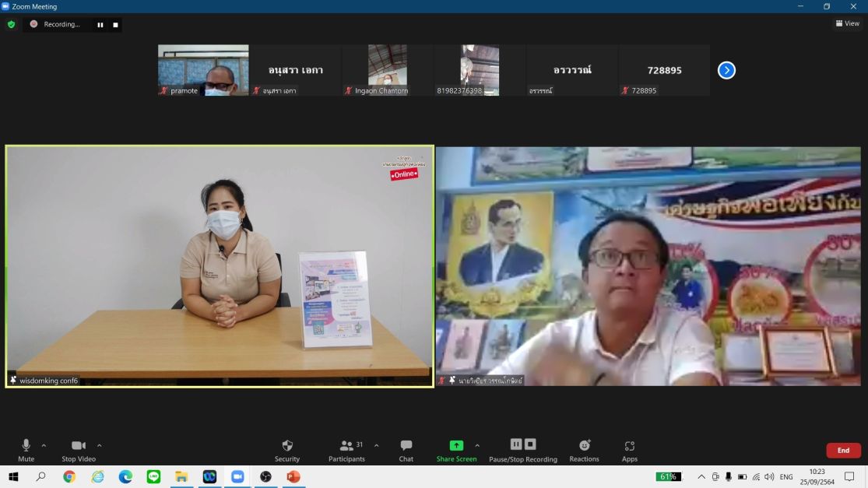
Task: Launch Microsoft Edge from taskbar
Action: pyautogui.click(x=125, y=476)
